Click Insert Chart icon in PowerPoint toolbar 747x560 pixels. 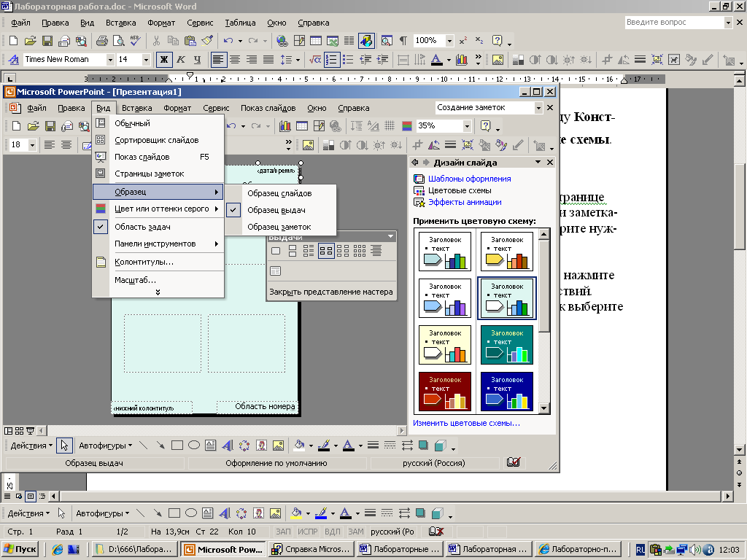coord(285,126)
